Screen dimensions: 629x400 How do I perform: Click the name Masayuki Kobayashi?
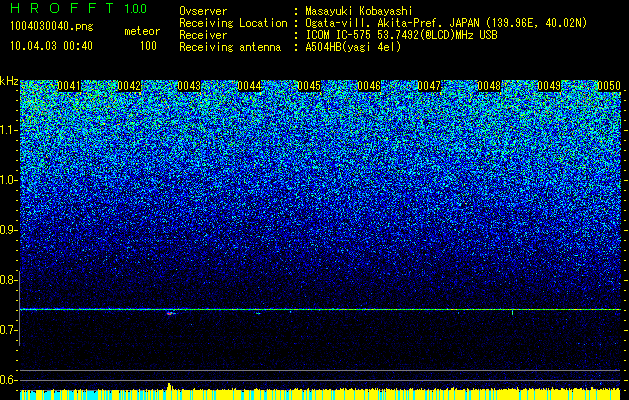pyautogui.click(x=359, y=11)
